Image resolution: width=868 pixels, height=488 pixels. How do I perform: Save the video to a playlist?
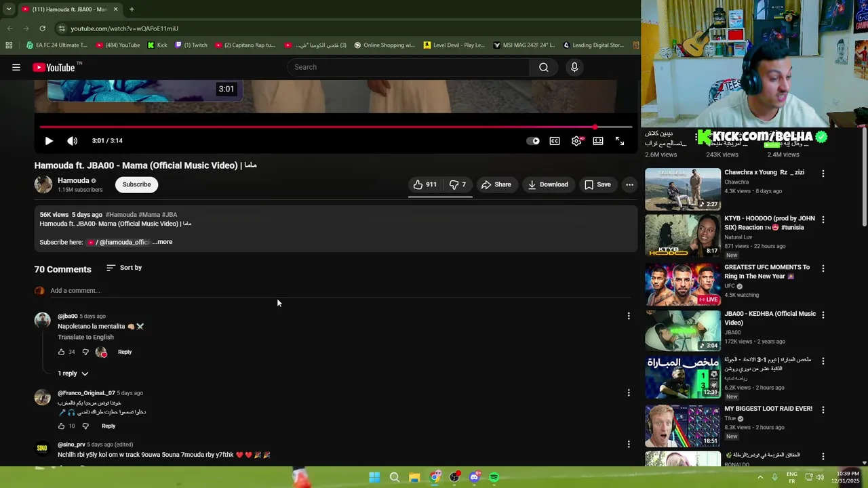(597, 184)
